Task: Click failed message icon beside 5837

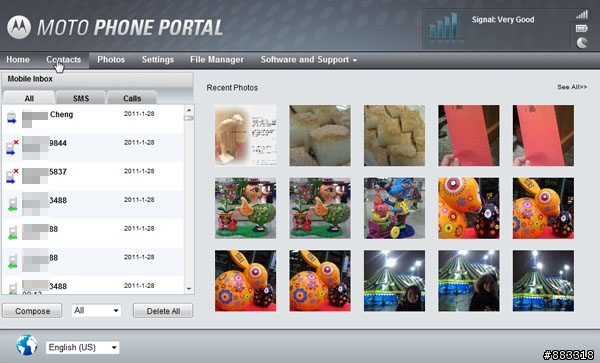Action: [x=12, y=176]
